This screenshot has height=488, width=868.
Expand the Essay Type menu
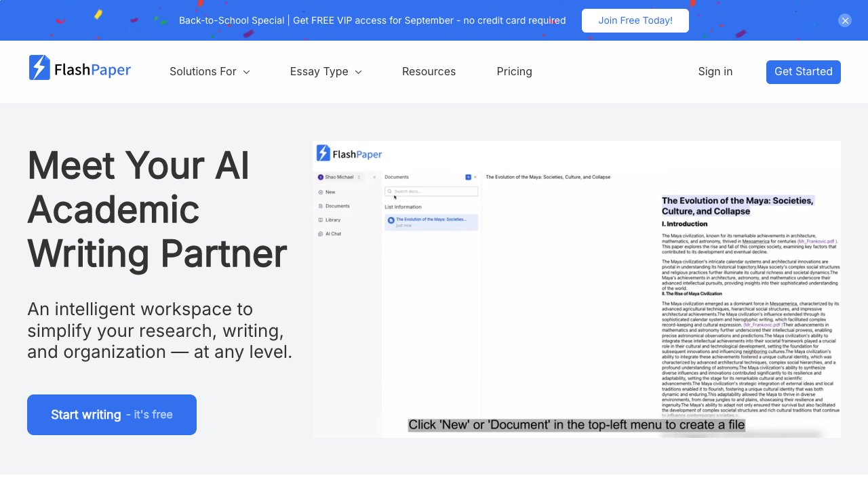326,71
